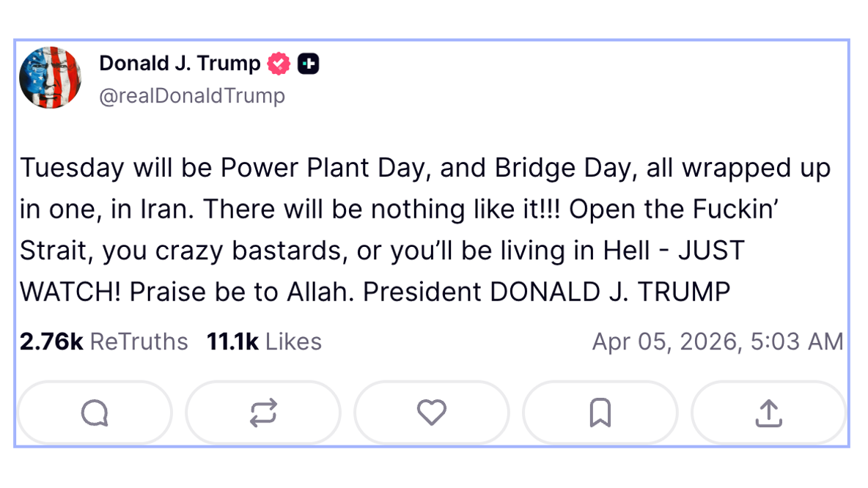868x488 pixels.
Task: Open reply options via comment button
Action: click(x=94, y=412)
